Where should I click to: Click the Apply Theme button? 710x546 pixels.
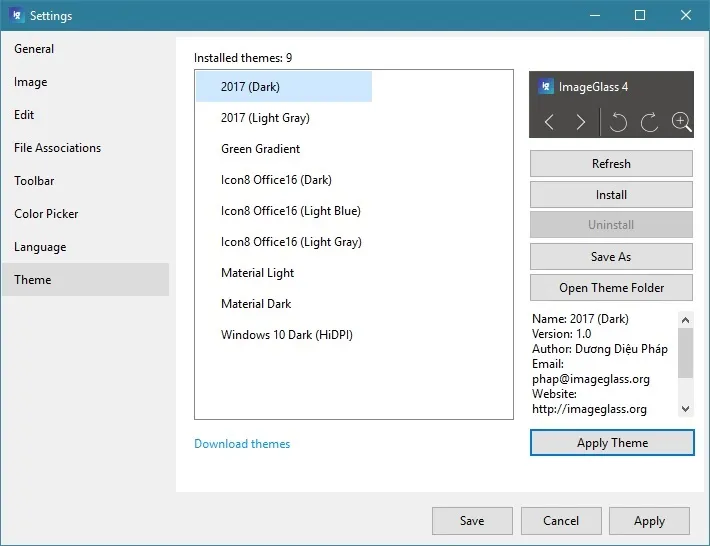[612, 442]
